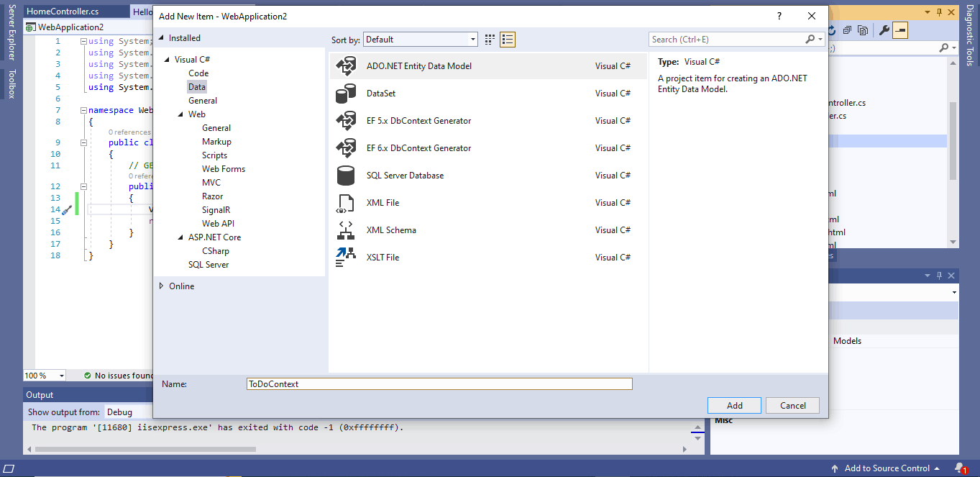Open the Toolbox side tab
980x477 pixels.
[x=11, y=83]
